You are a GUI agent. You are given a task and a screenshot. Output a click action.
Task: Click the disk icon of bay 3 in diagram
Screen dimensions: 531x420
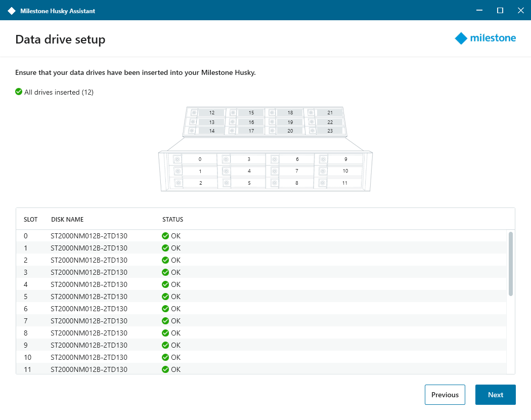pyautogui.click(x=226, y=159)
